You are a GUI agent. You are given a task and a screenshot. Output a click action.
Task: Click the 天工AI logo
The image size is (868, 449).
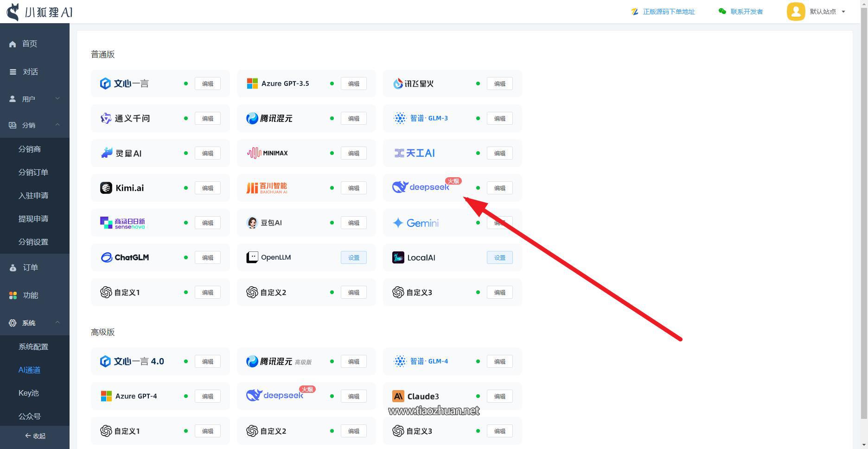tap(414, 153)
